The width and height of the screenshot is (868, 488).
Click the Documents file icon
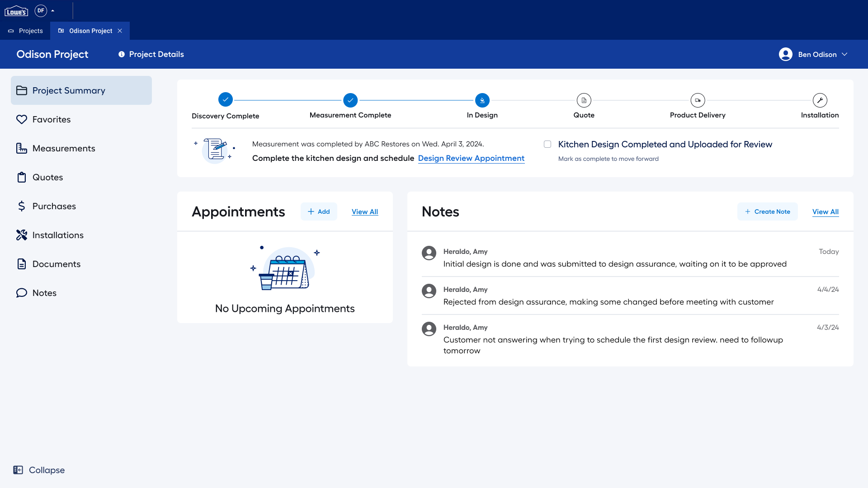pyautogui.click(x=22, y=264)
